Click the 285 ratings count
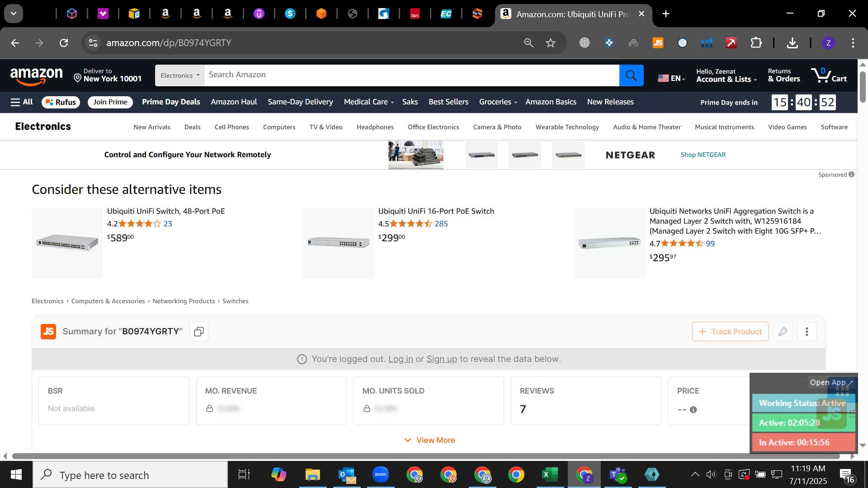 441,224
